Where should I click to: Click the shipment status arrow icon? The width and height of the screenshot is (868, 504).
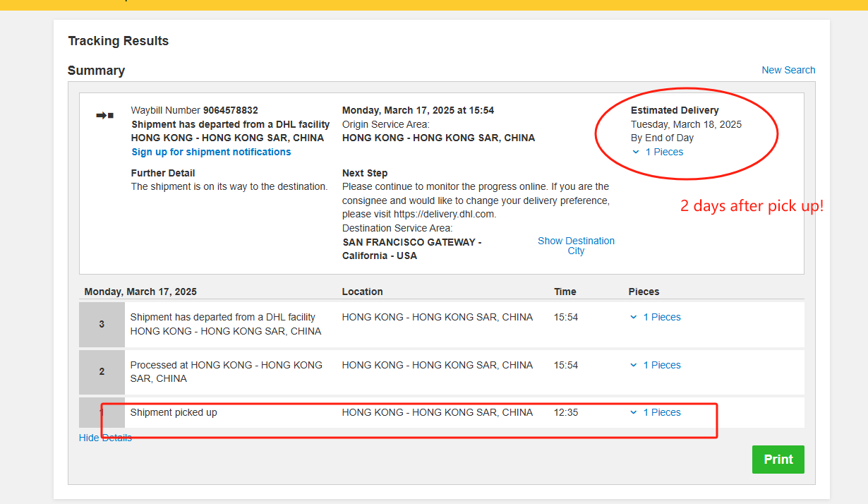pyautogui.click(x=104, y=115)
